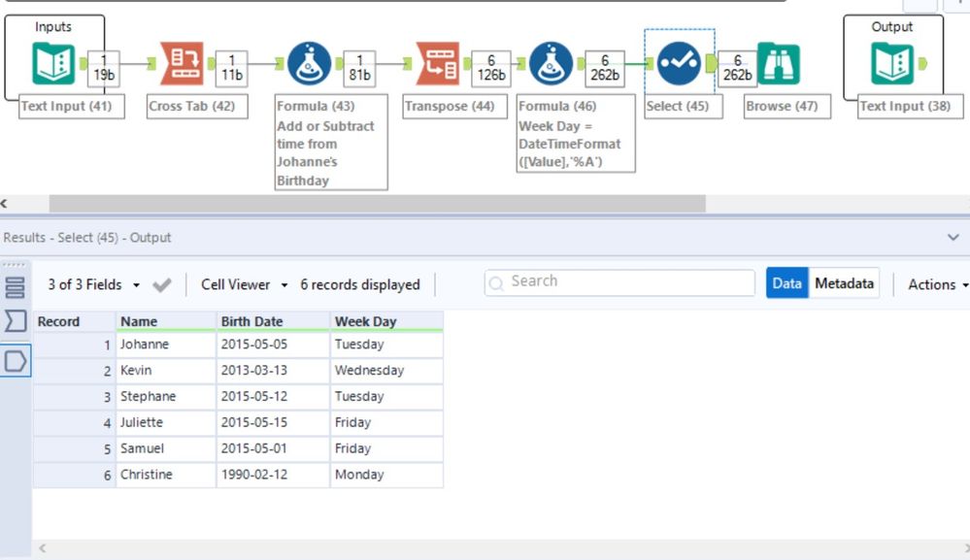Select the cell containing Johanne
Image resolution: width=970 pixels, height=560 pixels.
(x=166, y=345)
